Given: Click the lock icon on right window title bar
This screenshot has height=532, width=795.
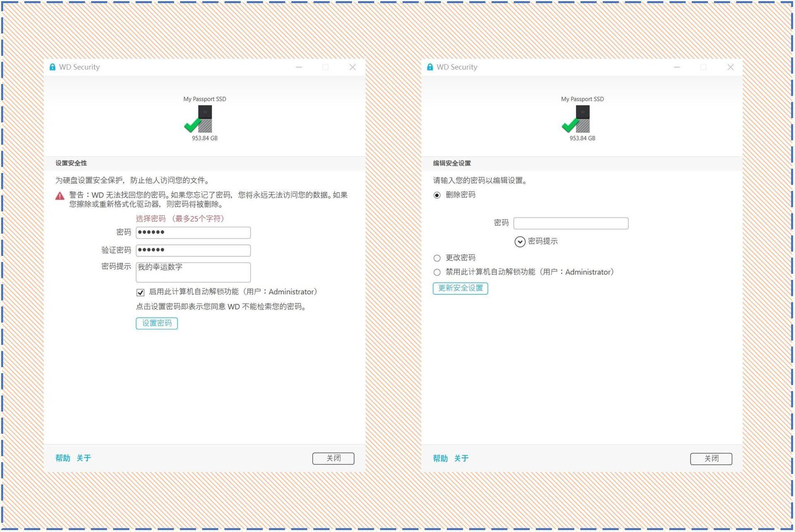Looking at the screenshot, I should (429, 67).
